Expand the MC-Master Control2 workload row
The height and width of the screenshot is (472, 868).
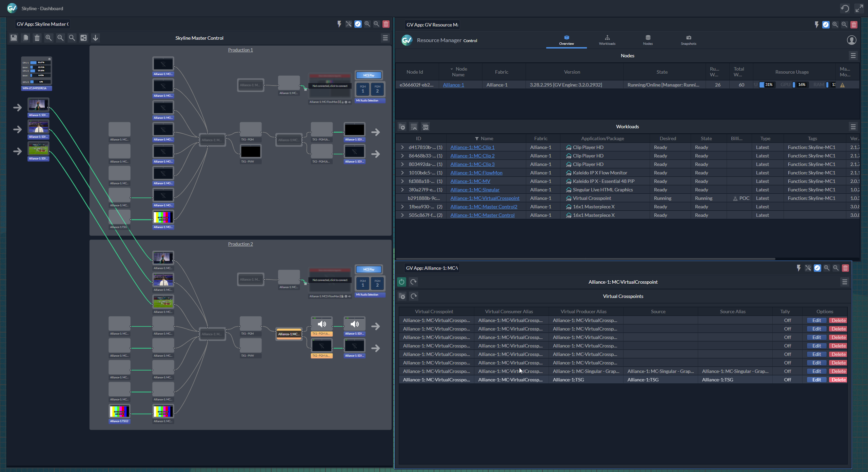coord(402,207)
